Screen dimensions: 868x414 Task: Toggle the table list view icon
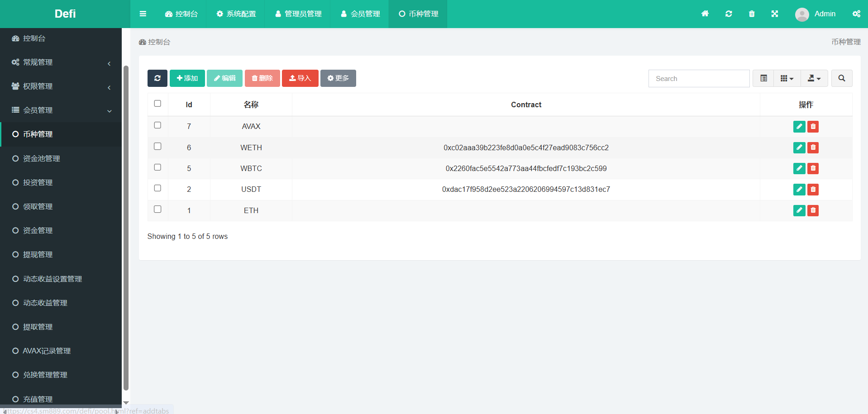763,78
